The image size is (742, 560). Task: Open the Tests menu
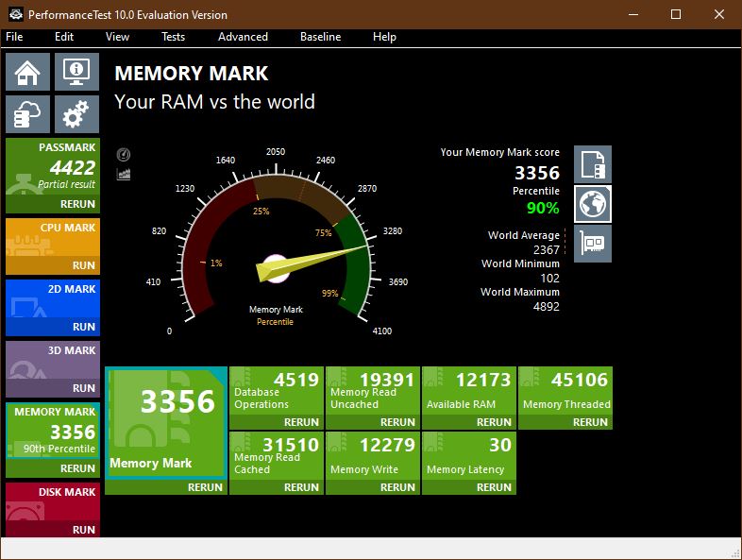[173, 37]
